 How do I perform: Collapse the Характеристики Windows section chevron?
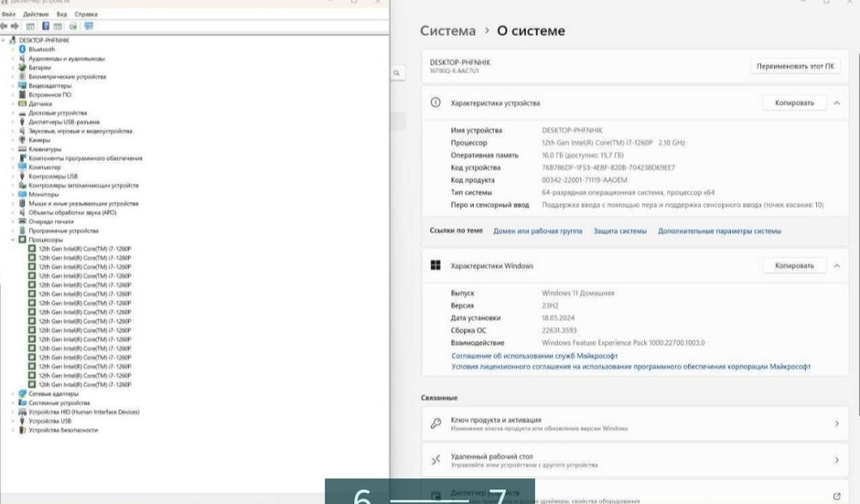pos(836,266)
